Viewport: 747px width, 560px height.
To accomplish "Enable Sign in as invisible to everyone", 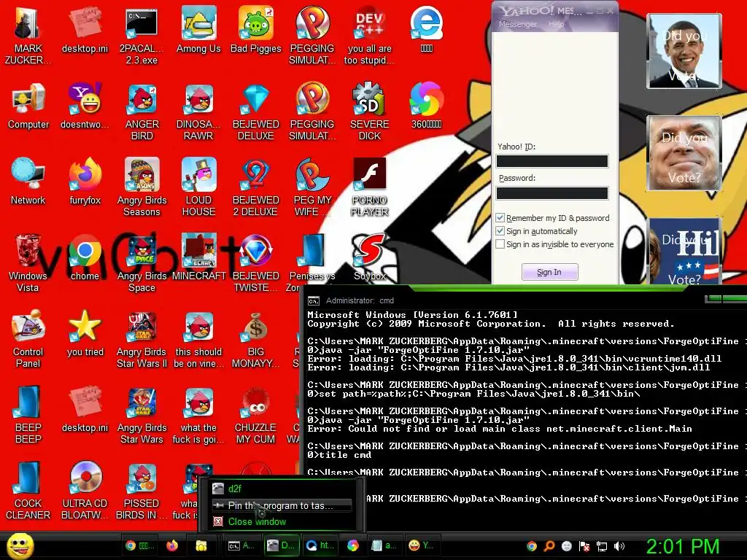I will [x=500, y=244].
